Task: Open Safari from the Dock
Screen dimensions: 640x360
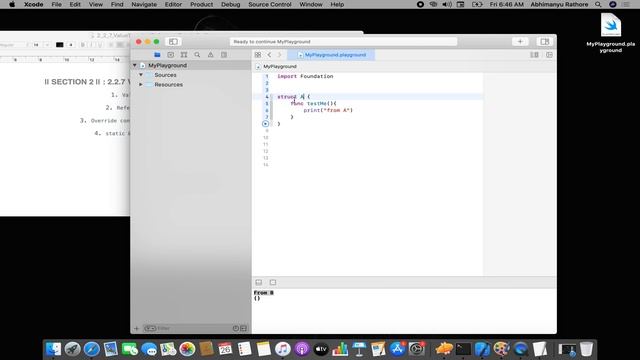Action: coord(91,349)
